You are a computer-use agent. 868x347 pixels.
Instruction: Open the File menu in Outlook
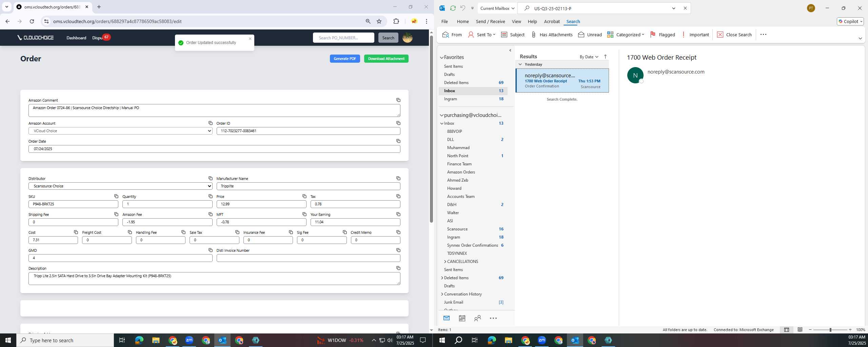coord(445,21)
